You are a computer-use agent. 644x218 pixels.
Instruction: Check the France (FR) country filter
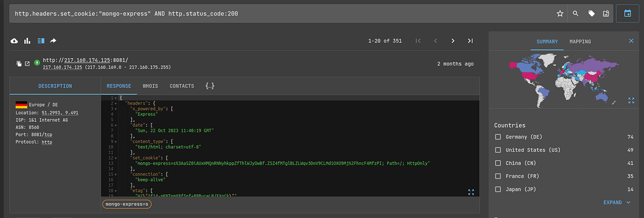tap(498, 176)
